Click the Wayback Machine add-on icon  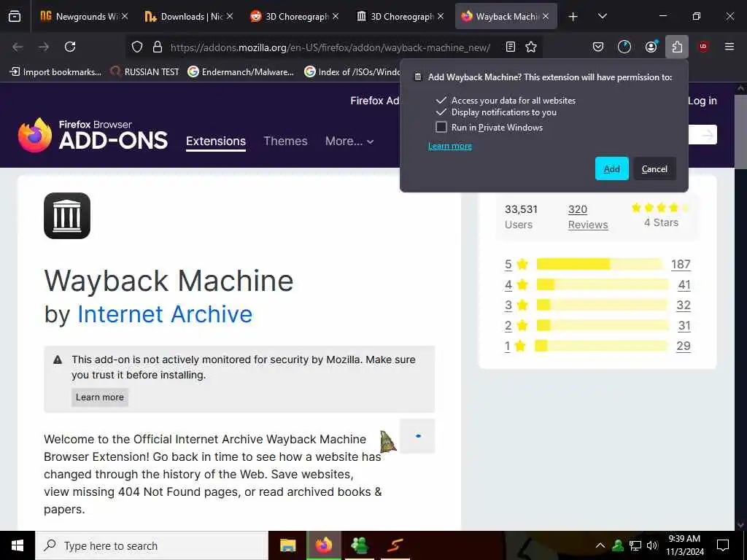67,216
